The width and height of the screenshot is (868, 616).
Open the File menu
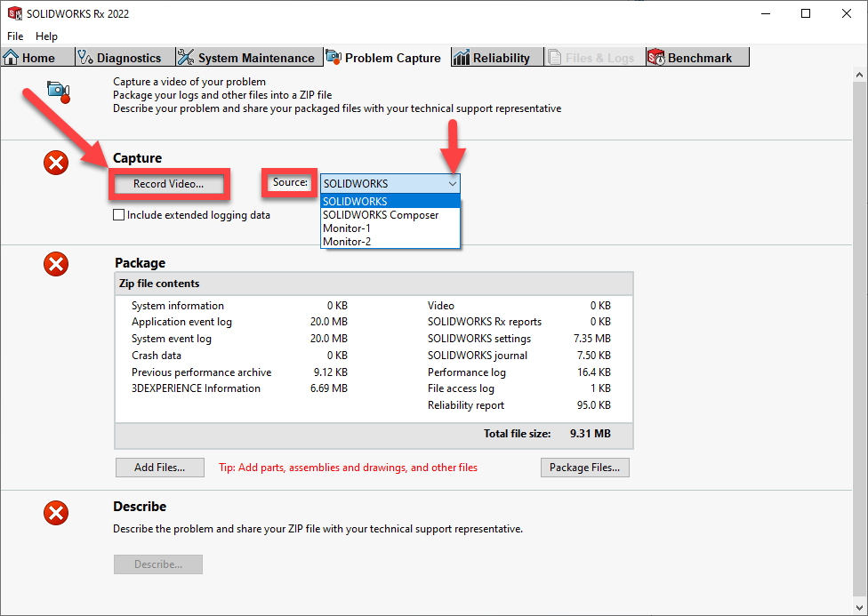15,36
